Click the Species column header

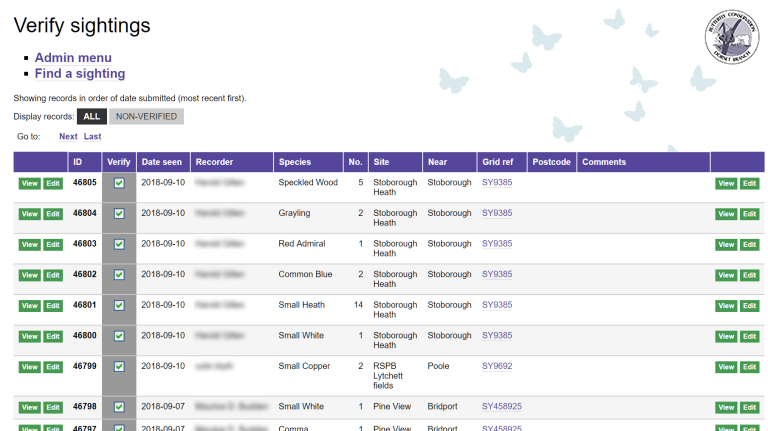[x=295, y=162]
